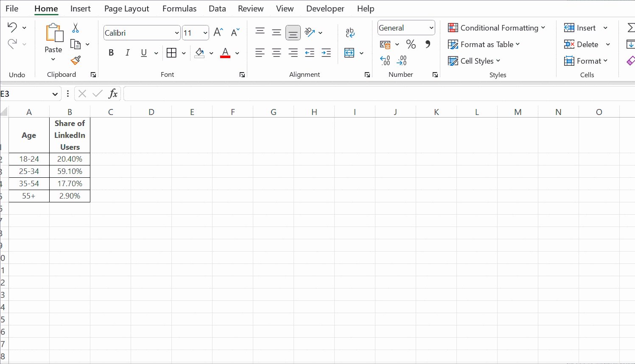Toggle Bold formatting

tap(111, 53)
